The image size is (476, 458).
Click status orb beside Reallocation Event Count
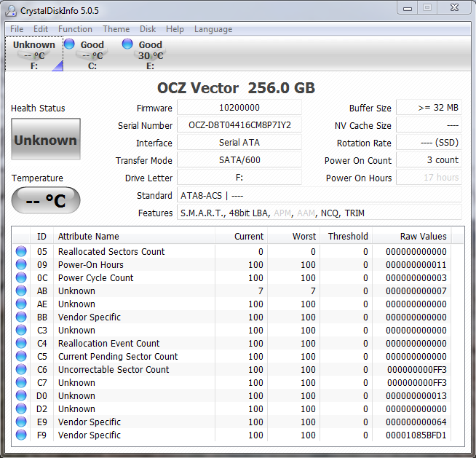click(x=21, y=344)
